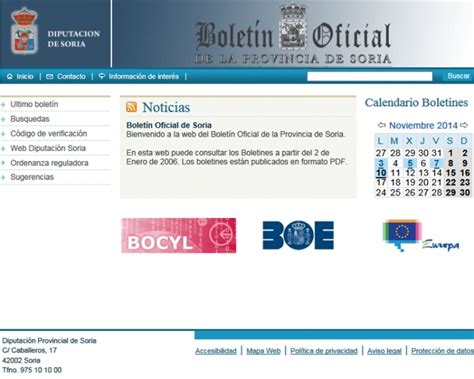Click the Diputacion de Soria coat of arms logo
Image resolution: width=474 pixels, height=379 pixels.
pyautogui.click(x=24, y=31)
